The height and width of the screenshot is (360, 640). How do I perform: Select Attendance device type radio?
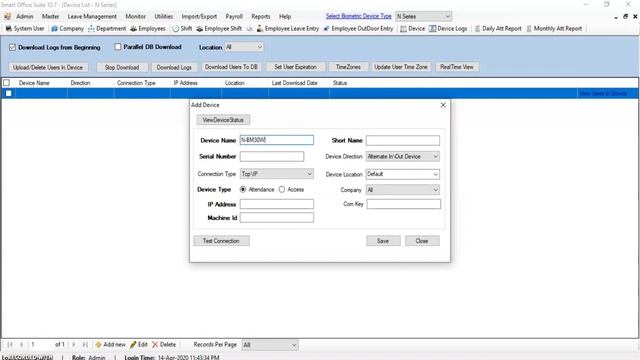click(243, 189)
